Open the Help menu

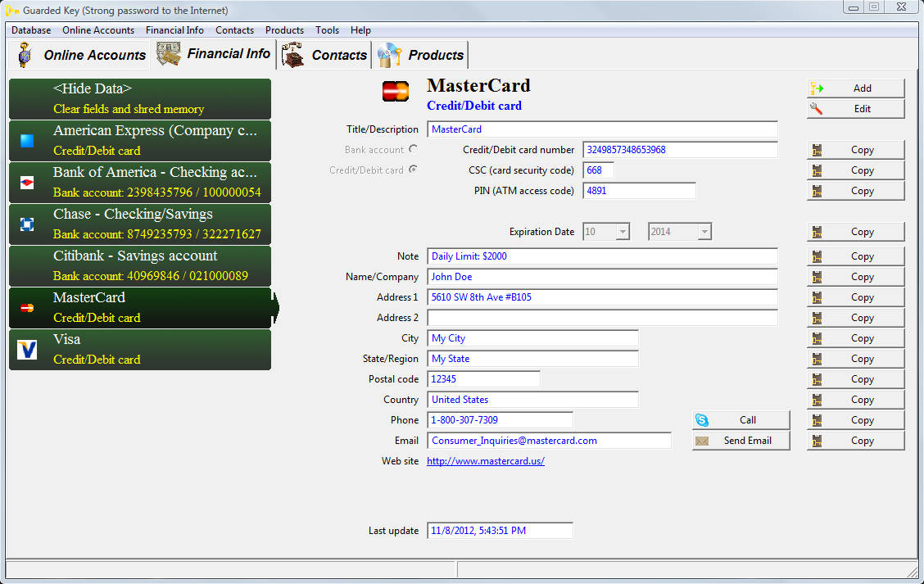tap(360, 30)
